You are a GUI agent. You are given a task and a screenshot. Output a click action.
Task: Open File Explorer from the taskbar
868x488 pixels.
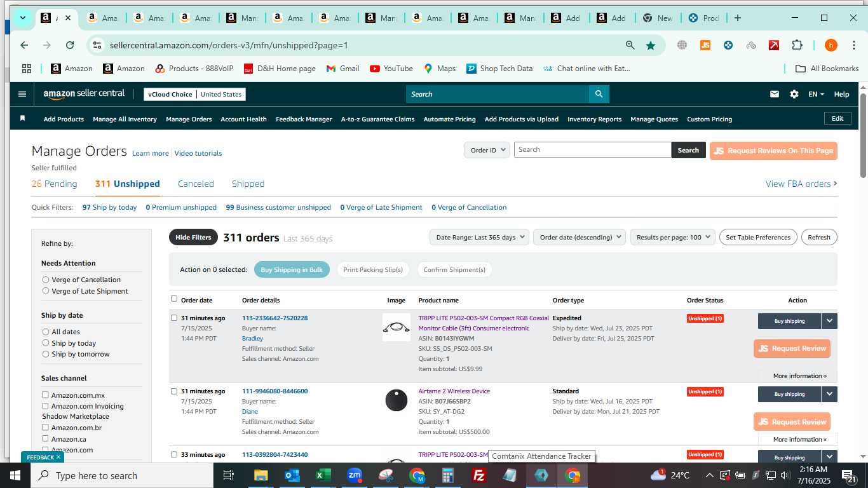tap(261, 475)
